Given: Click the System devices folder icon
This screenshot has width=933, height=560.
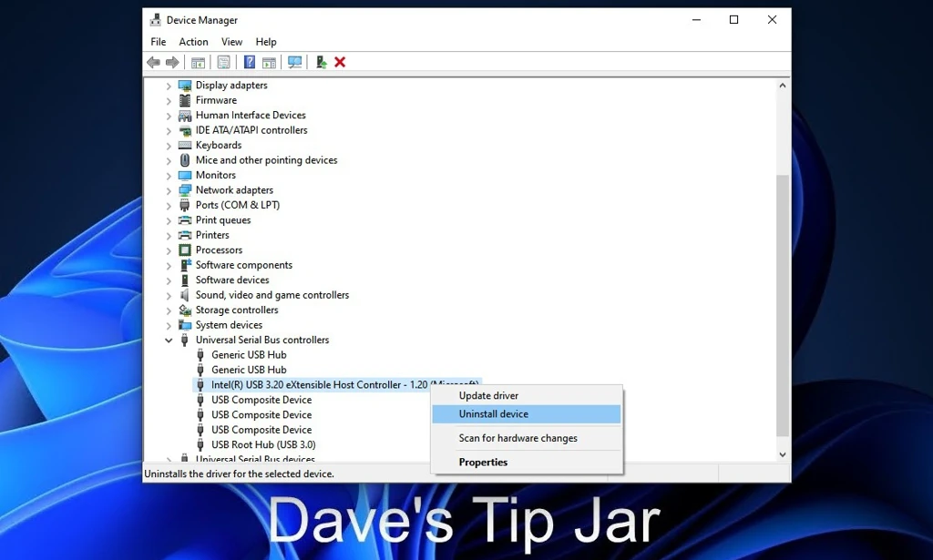Looking at the screenshot, I should click(185, 324).
